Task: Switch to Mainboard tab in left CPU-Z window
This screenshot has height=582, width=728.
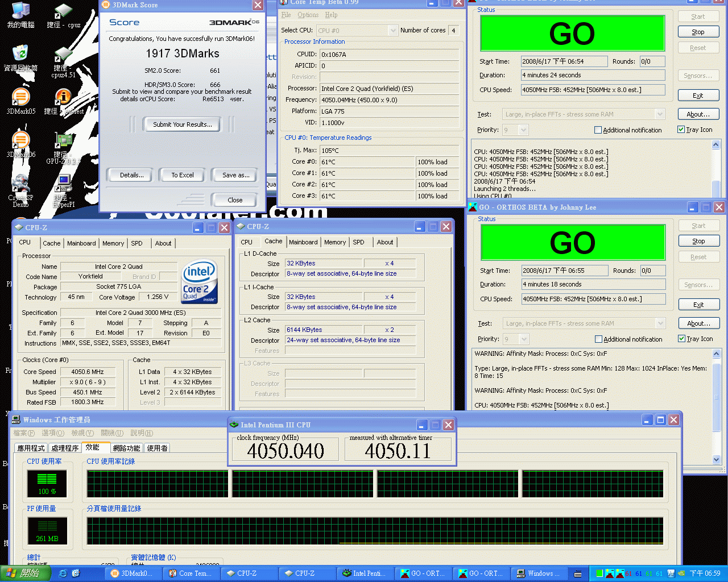Action: point(81,243)
